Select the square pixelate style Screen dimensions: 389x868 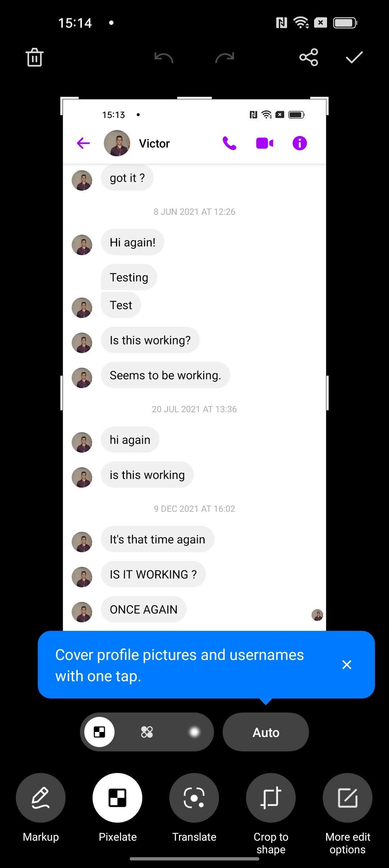coord(99,732)
